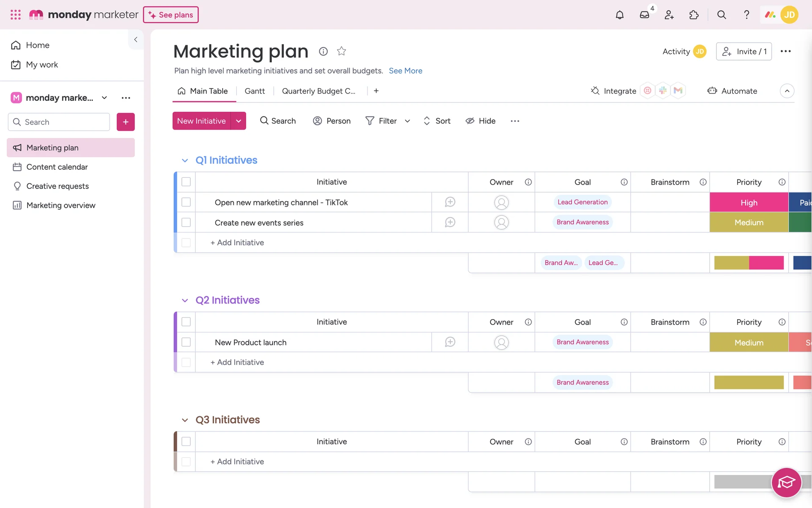Change the High priority status cell
This screenshot has width=812, height=508.
[749, 202]
